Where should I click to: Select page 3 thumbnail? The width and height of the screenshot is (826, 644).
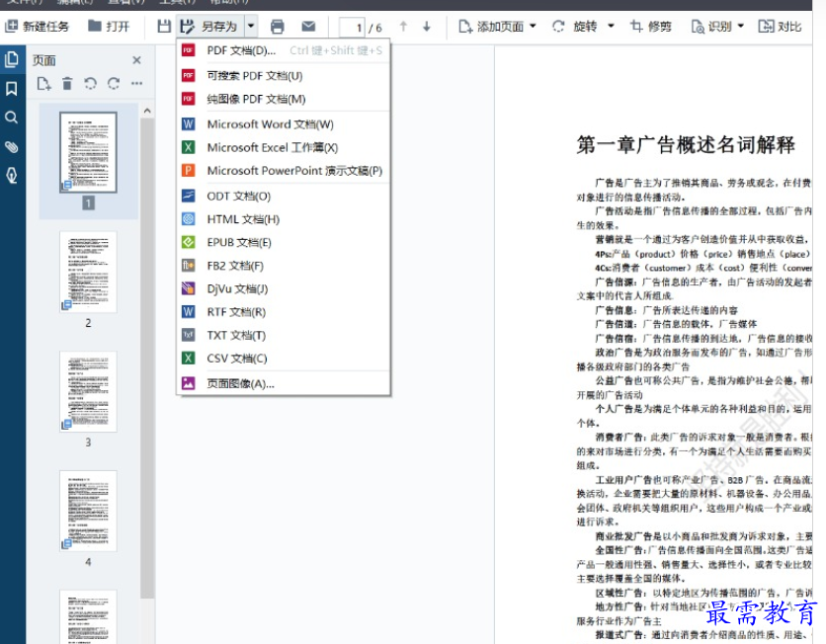[89, 392]
